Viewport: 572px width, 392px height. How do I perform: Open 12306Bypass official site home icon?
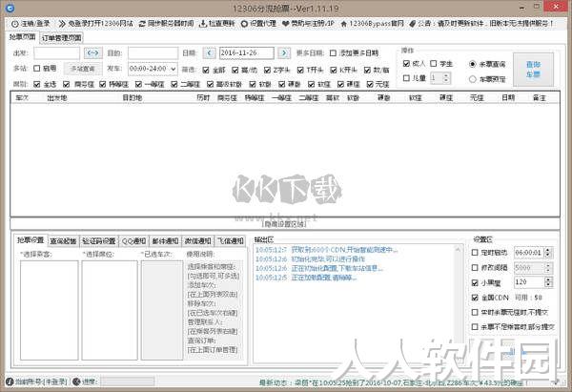343,24
